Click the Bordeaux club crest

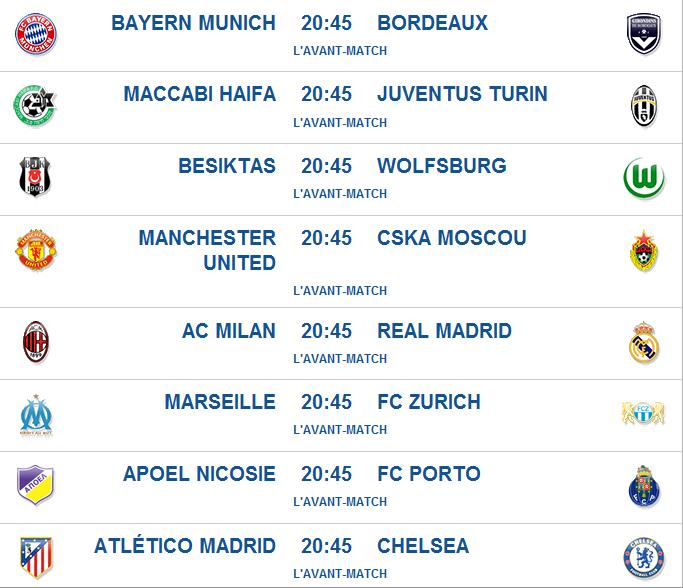(x=643, y=34)
